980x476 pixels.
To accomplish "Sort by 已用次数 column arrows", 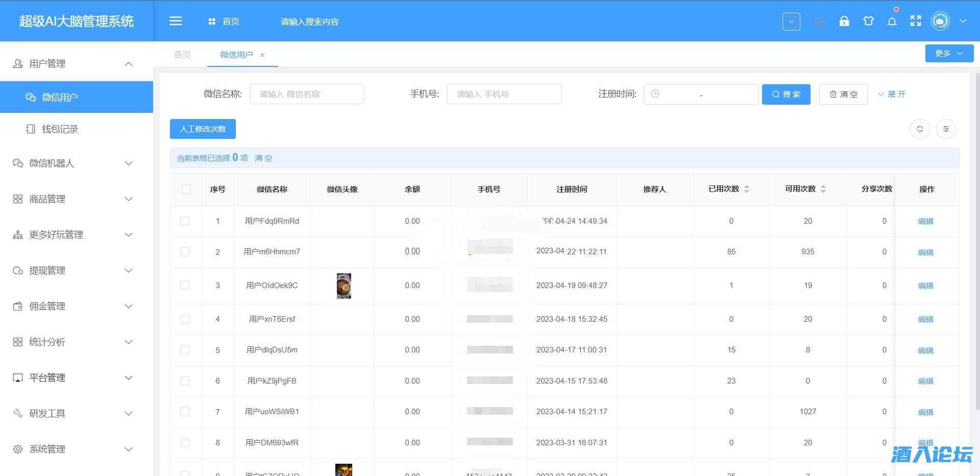I will pyautogui.click(x=747, y=189).
